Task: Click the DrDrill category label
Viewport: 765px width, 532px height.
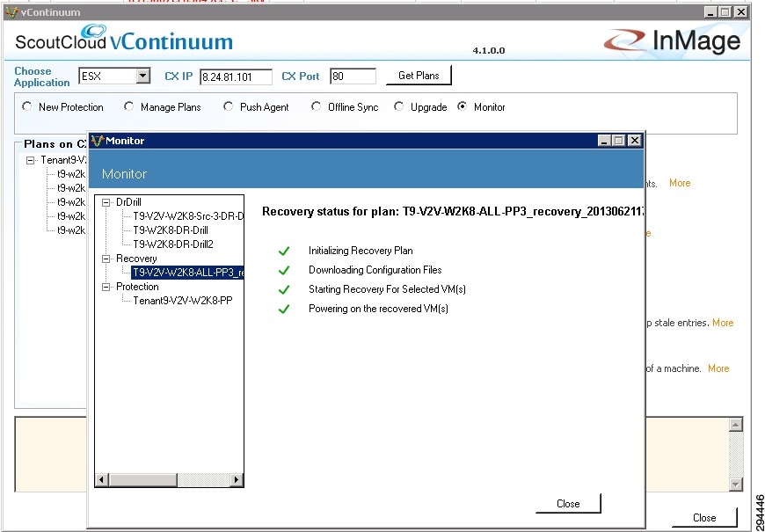Action: tap(128, 202)
